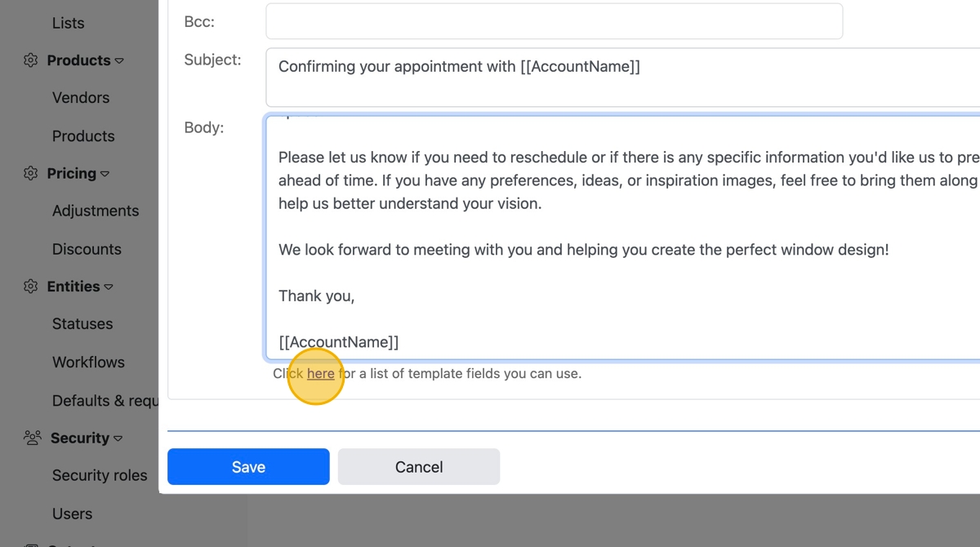Screen dimensions: 980x547
Task: Select Adjustments under Pricing
Action: (96, 211)
